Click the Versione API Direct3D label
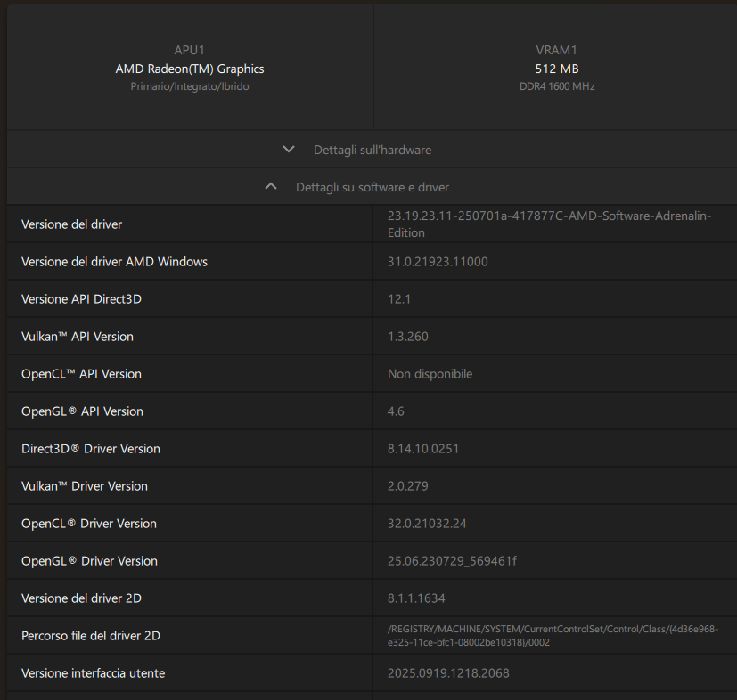The width and height of the screenshot is (737, 700). pyautogui.click(x=81, y=299)
